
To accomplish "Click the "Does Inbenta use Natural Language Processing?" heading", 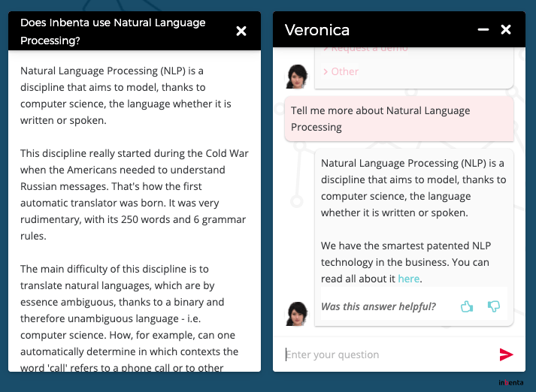I will pyautogui.click(x=113, y=32).
